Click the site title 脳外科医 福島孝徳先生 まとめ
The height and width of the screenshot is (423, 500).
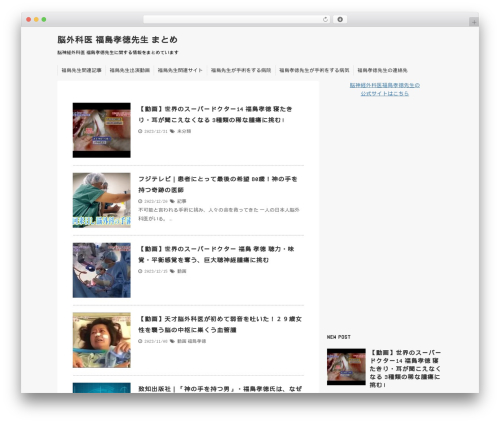tap(117, 40)
